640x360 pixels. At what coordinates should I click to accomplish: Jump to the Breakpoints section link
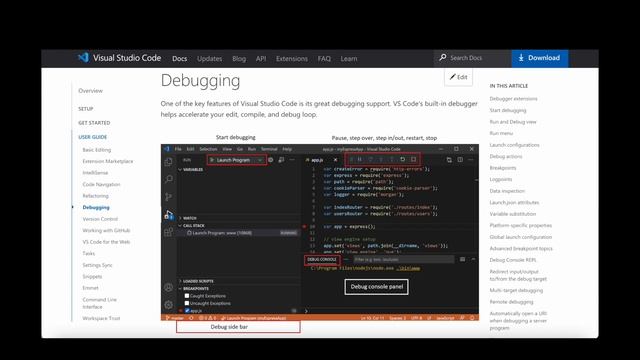(503, 168)
